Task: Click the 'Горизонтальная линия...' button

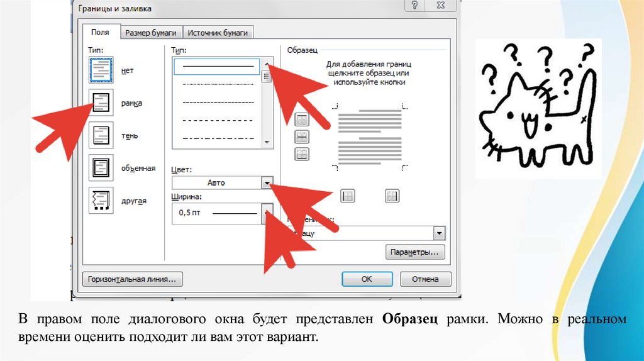Action: pos(132,279)
